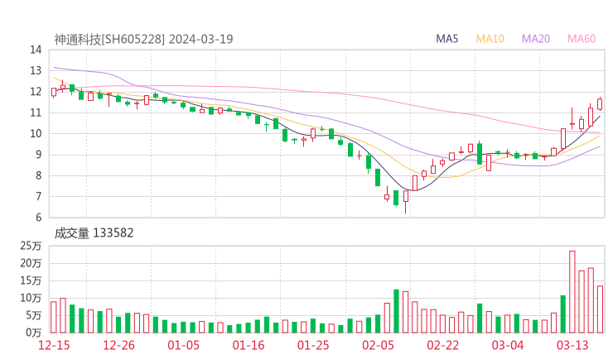Viewport: 613px width, 364px height.
Task: Click the 20万 volume axis label
Action: coord(31,263)
